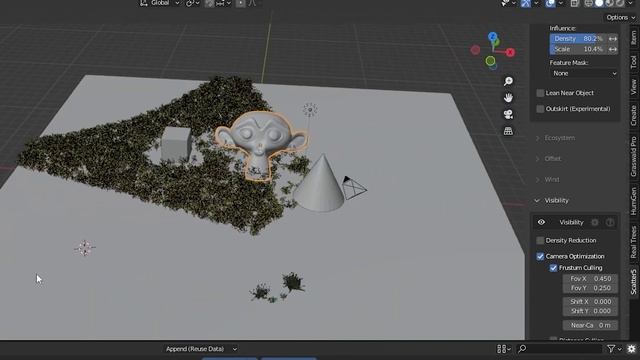The height and width of the screenshot is (360, 640).
Task: Switch perspective/orthographic grid icon
Action: point(508,131)
